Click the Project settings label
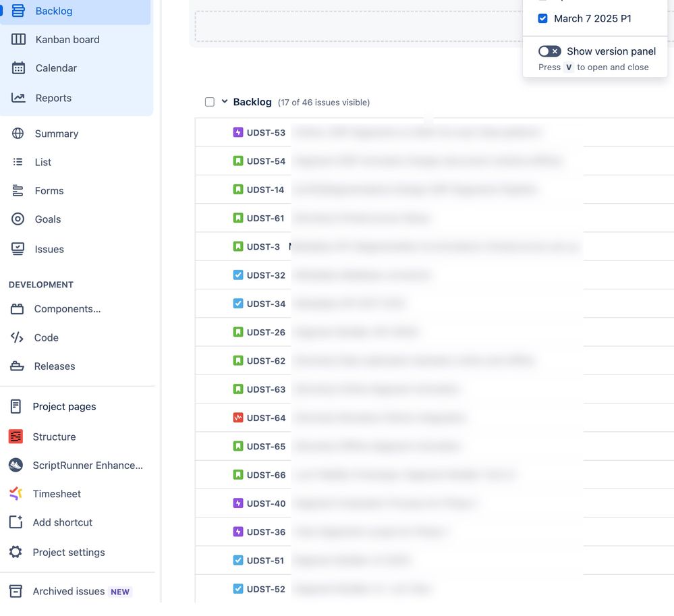Image resolution: width=674 pixels, height=616 pixels. coord(69,553)
